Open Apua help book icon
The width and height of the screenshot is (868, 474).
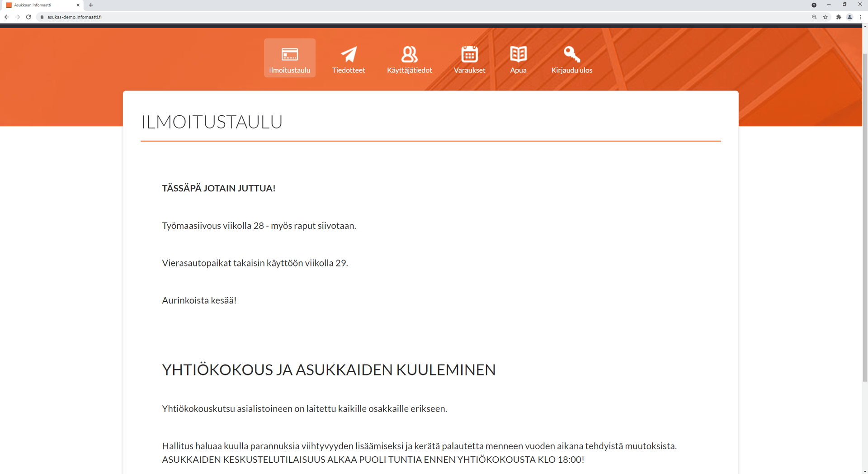(x=518, y=54)
